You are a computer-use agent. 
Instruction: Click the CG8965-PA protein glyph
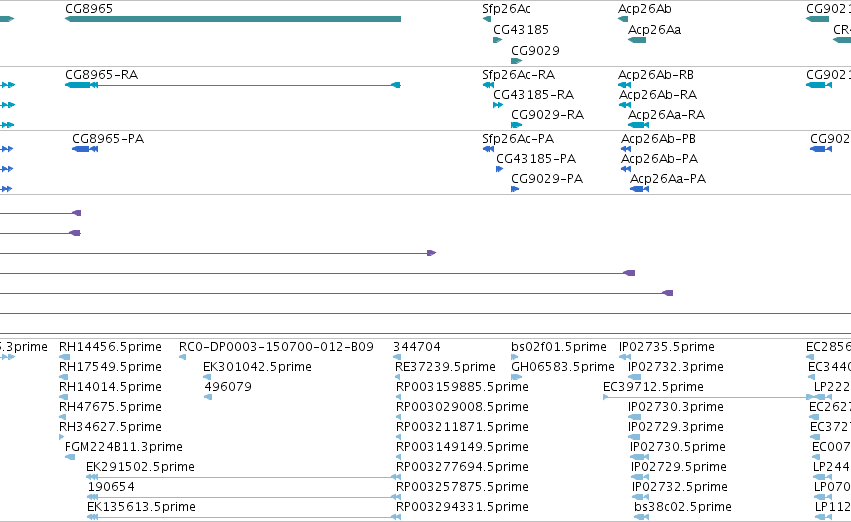click(x=85, y=149)
